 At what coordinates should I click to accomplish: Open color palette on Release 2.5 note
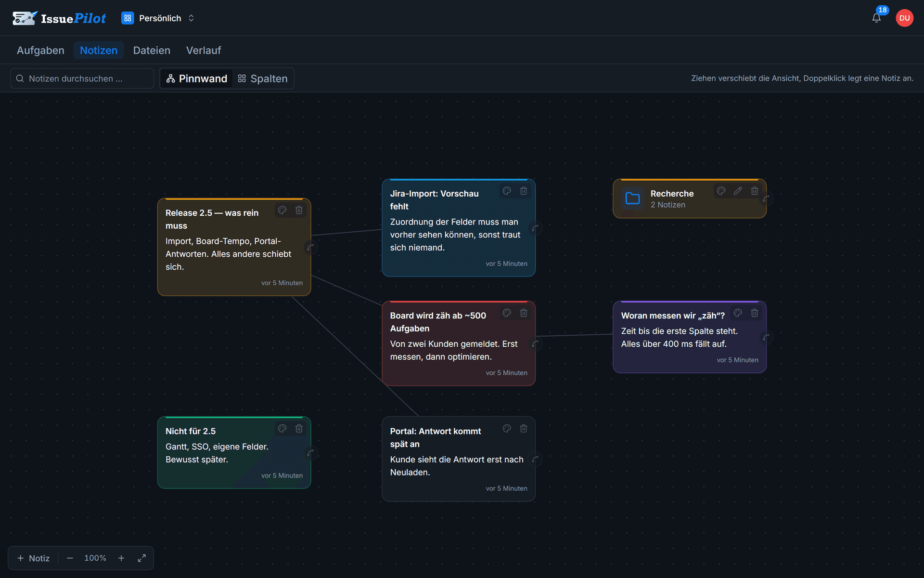(282, 210)
